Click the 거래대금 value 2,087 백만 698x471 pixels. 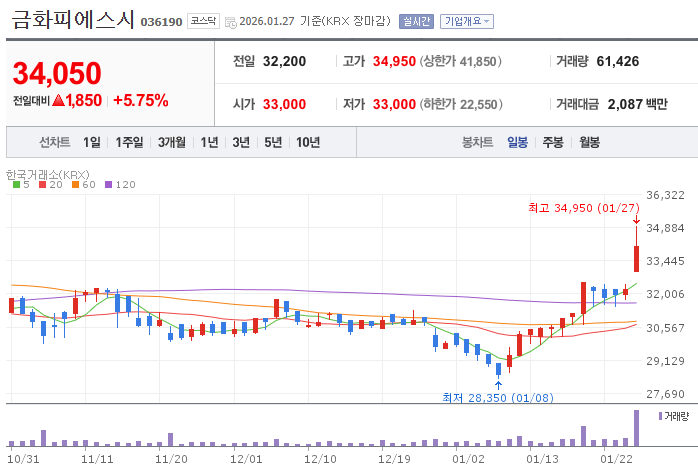[x=637, y=104]
